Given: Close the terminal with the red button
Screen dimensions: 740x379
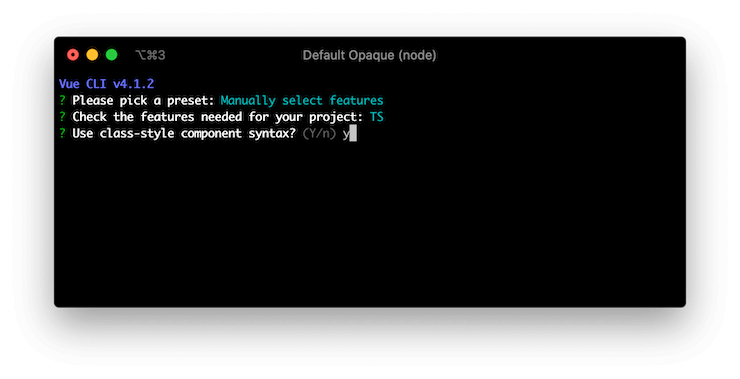Looking at the screenshot, I should (x=73, y=55).
